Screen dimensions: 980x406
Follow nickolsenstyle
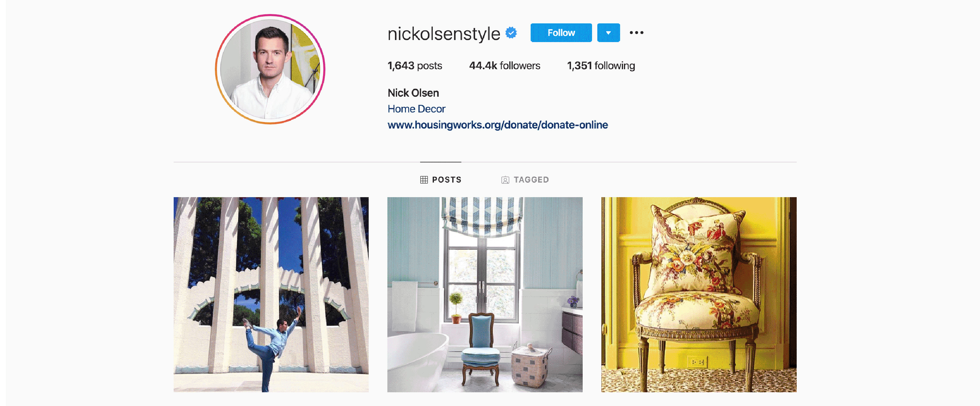(x=561, y=33)
